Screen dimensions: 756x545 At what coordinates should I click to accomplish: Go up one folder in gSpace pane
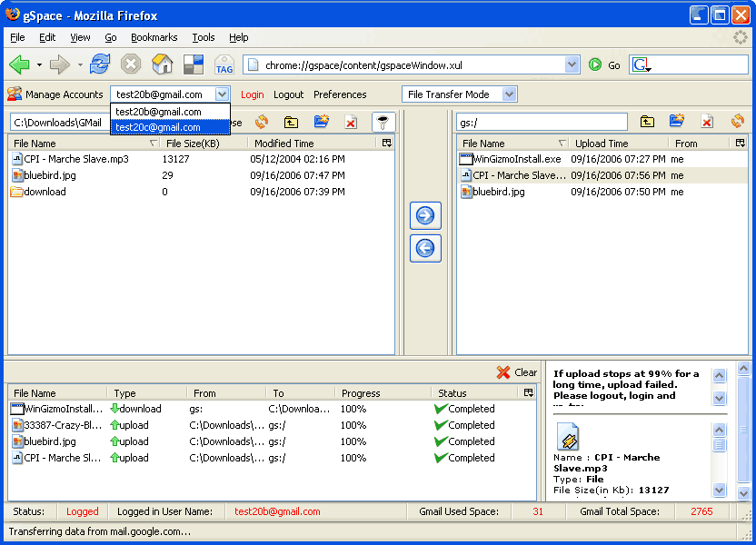pyautogui.click(x=647, y=122)
